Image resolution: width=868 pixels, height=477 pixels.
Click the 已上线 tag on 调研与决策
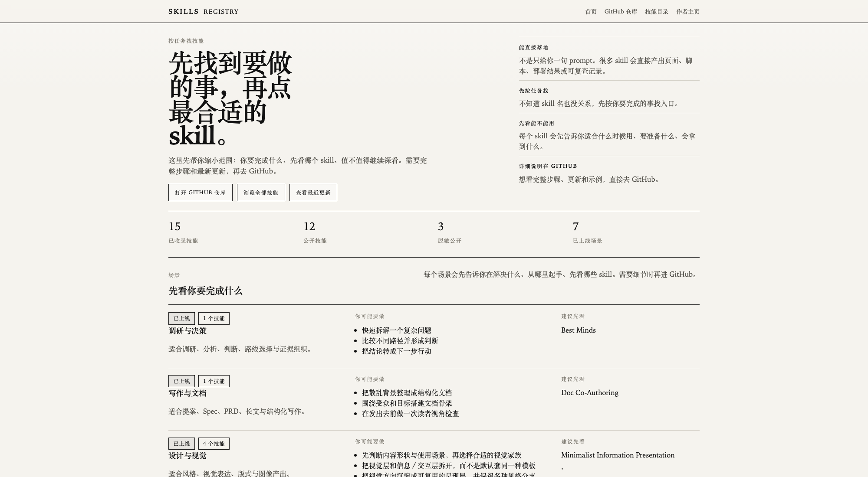pyautogui.click(x=181, y=318)
